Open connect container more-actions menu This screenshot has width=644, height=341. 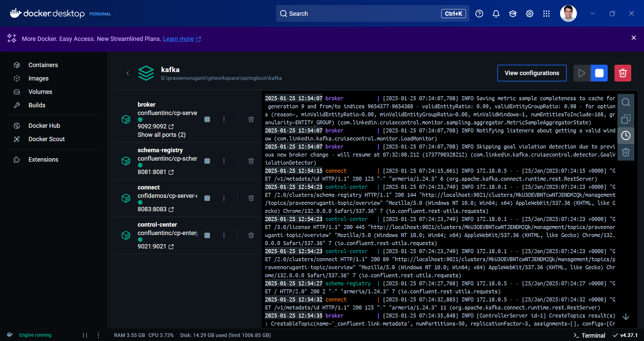click(224, 198)
